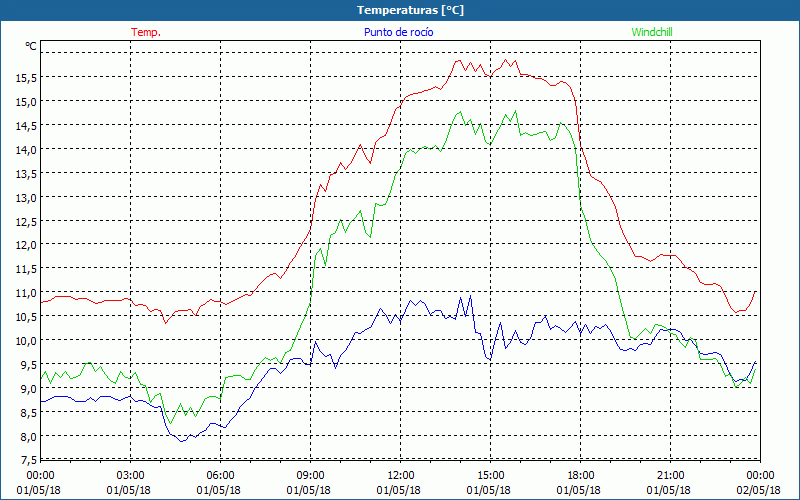Click the 06:00 time axis label
The width and height of the screenshot is (800, 500).
(220, 476)
